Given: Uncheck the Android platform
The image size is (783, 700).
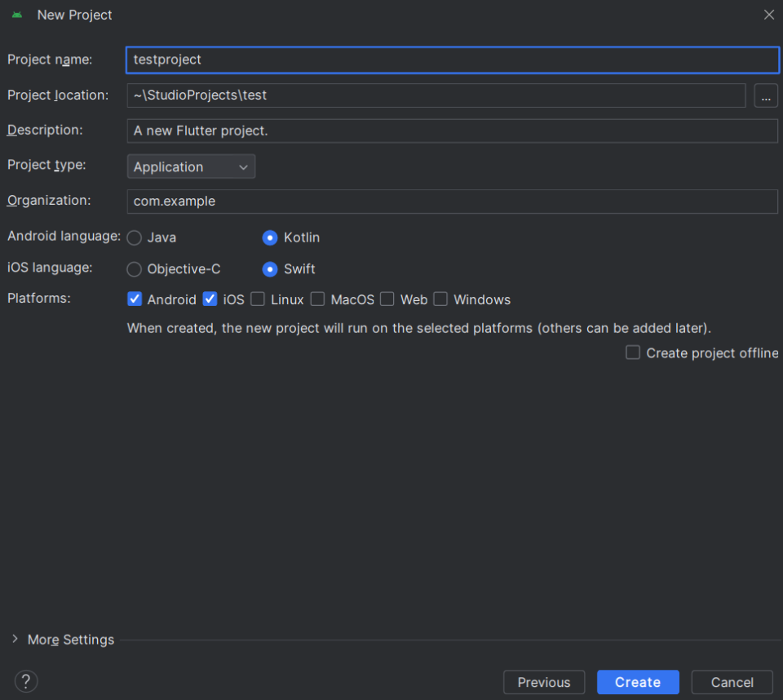Looking at the screenshot, I should tap(135, 299).
